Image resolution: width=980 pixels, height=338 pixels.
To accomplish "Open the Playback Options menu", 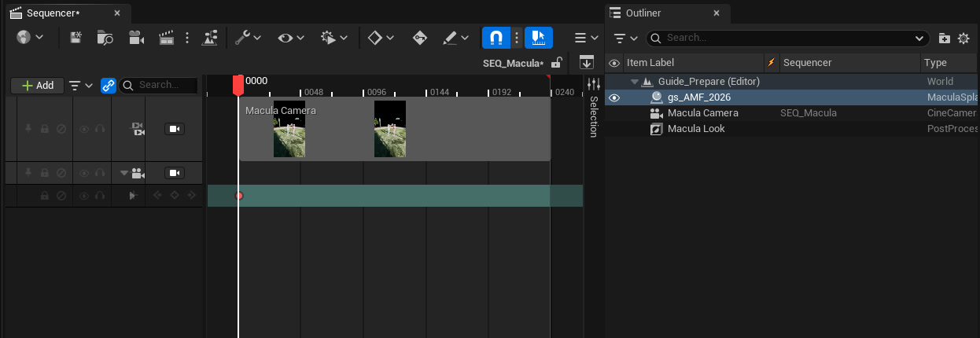I will point(334,37).
